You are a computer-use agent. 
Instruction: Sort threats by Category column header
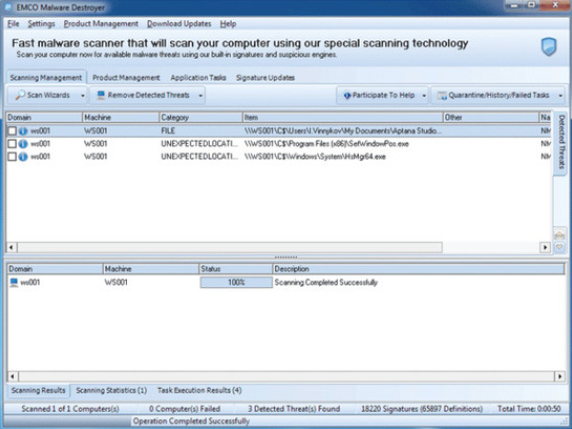point(201,117)
